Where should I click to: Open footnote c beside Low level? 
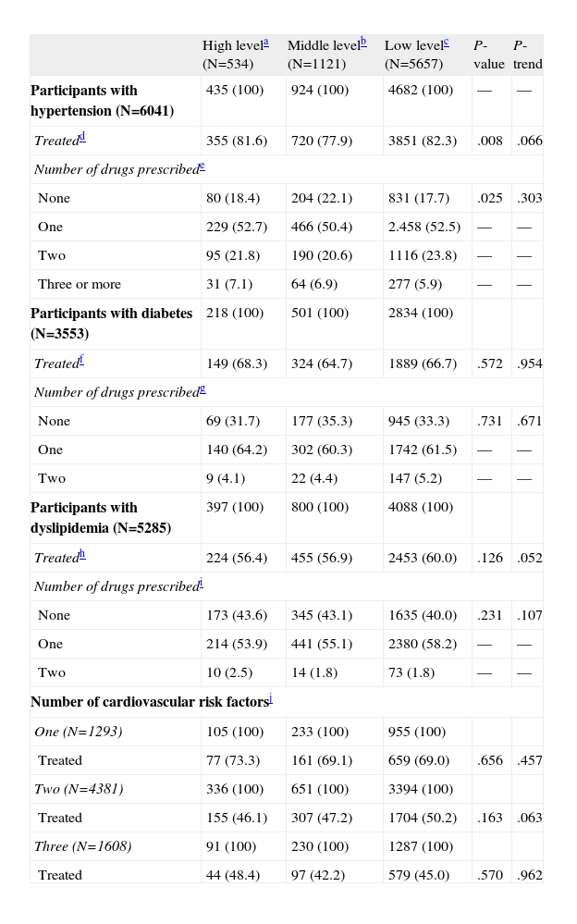[446, 42]
